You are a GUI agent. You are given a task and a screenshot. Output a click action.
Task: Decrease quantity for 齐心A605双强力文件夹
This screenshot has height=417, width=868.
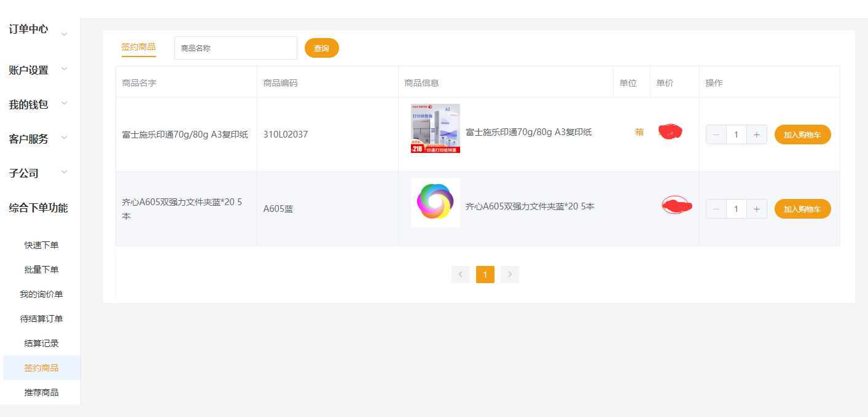(x=716, y=209)
